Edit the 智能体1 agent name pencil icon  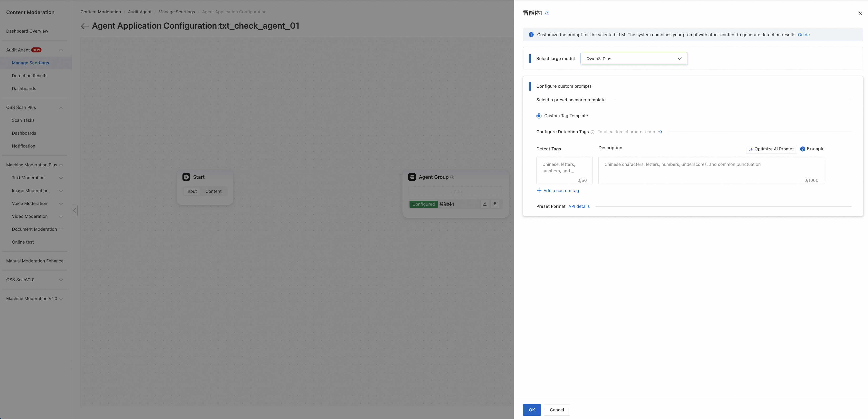547,13
